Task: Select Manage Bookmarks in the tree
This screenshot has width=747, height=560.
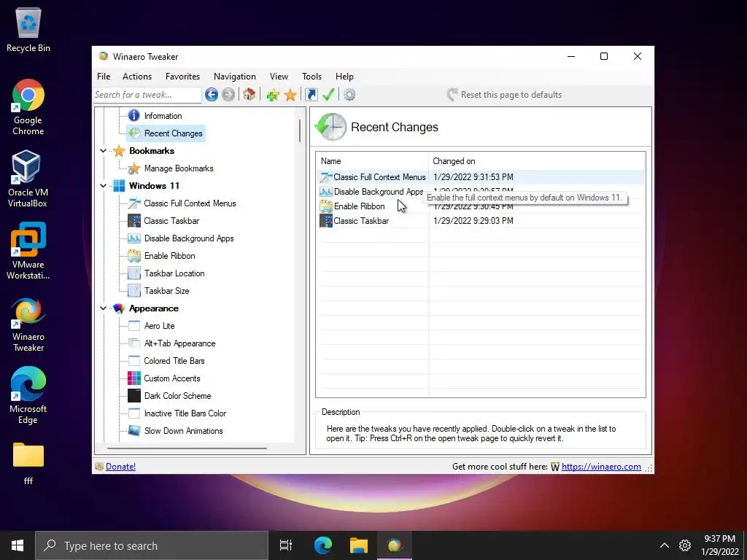Action: coord(179,168)
